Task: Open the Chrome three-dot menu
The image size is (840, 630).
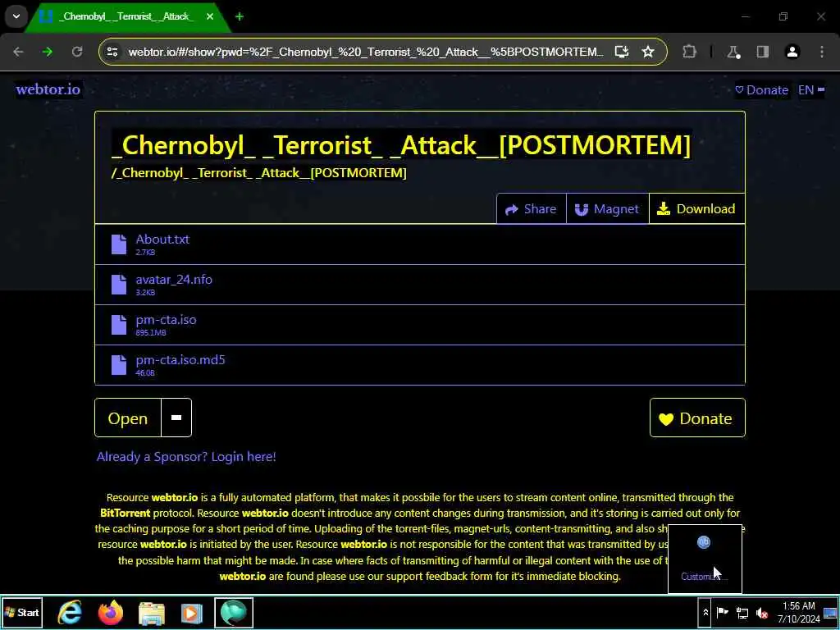Action: [x=822, y=52]
